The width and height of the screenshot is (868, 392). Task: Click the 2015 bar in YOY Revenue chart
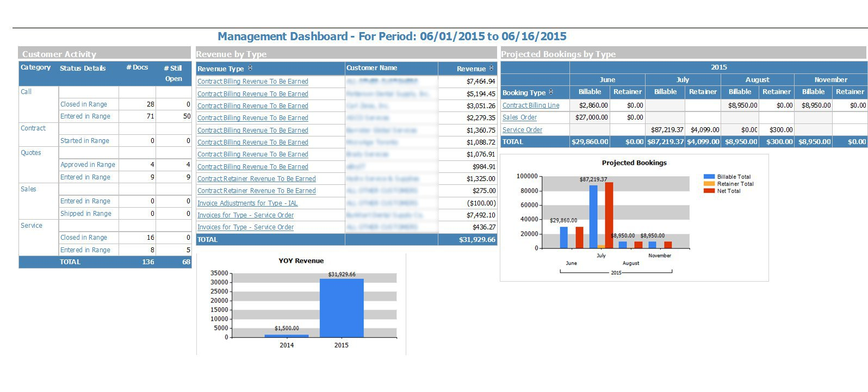[x=341, y=308]
